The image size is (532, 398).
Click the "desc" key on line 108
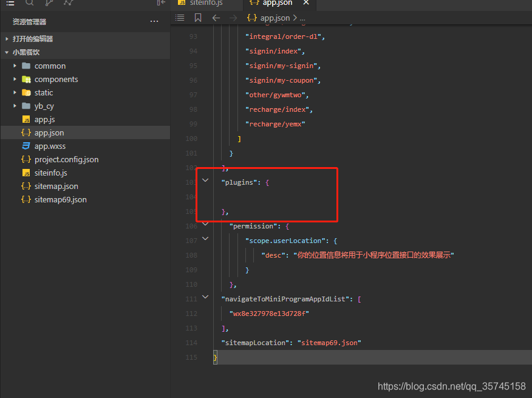pyautogui.click(x=273, y=255)
